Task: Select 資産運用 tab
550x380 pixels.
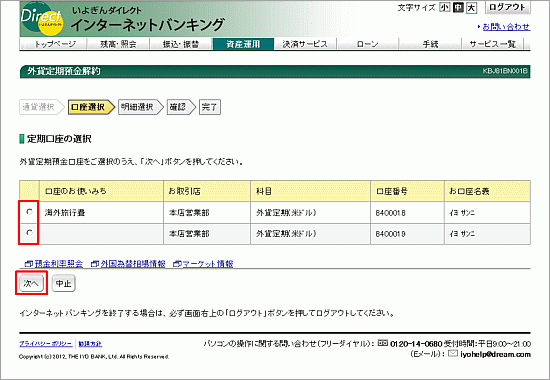Action: click(x=243, y=44)
